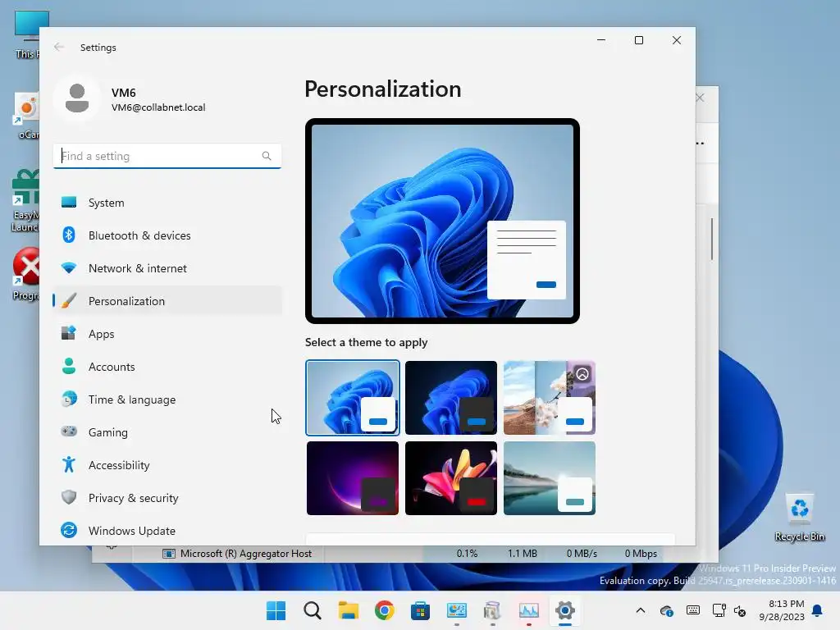Select Time & language menu item
This screenshot has width=840, height=630.
[x=167, y=399]
